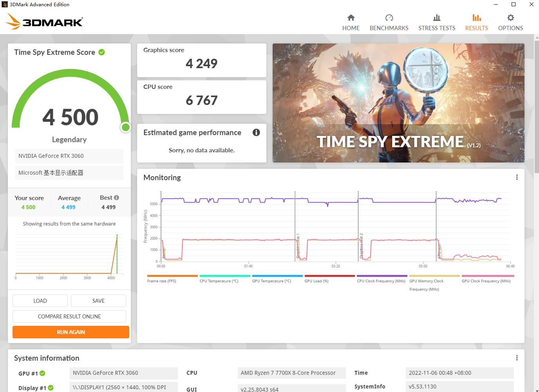The height and width of the screenshot is (392, 539).
Task: Click the Display #1 green check icon
Action: (51, 388)
